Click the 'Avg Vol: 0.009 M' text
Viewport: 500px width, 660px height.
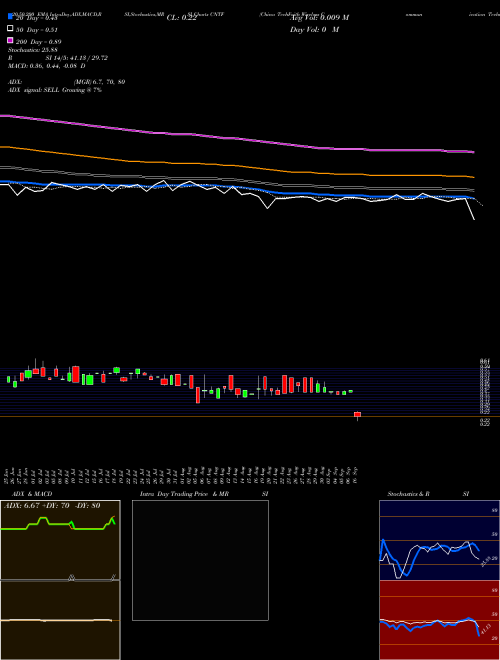[x=319, y=18]
